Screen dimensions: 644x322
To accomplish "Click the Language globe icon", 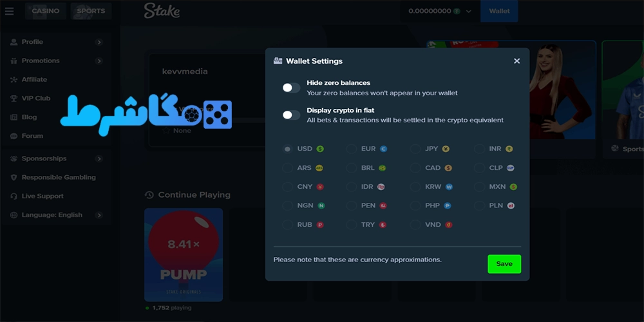I will (14, 215).
